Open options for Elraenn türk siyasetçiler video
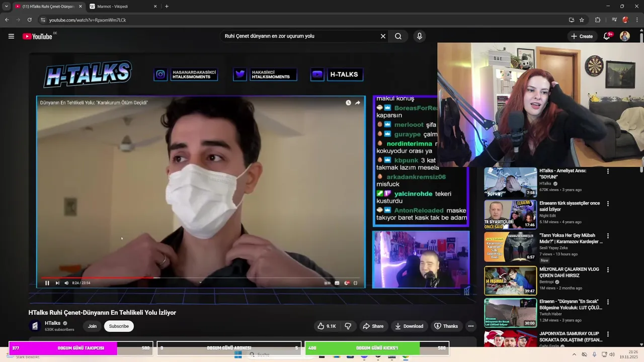The image size is (644, 362). coord(608,204)
